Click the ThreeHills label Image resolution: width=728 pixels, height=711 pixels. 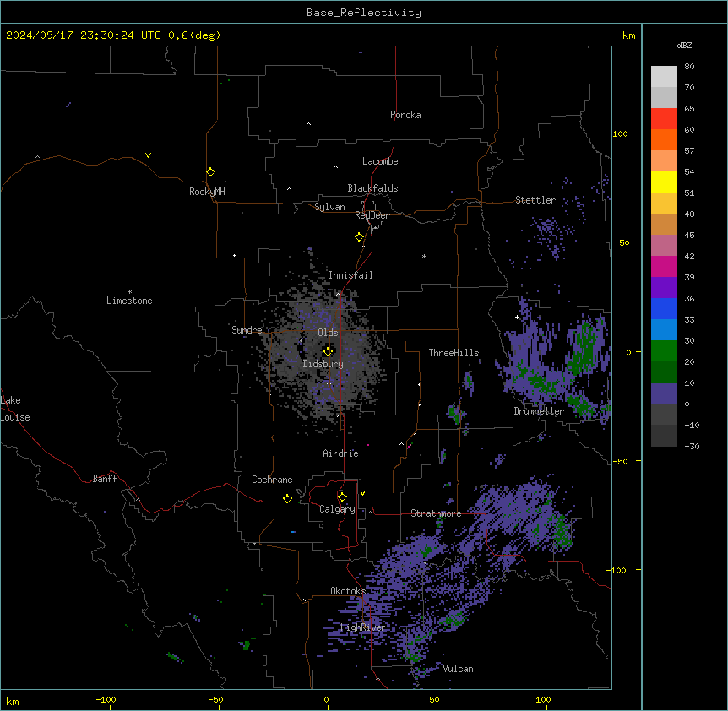point(454,353)
